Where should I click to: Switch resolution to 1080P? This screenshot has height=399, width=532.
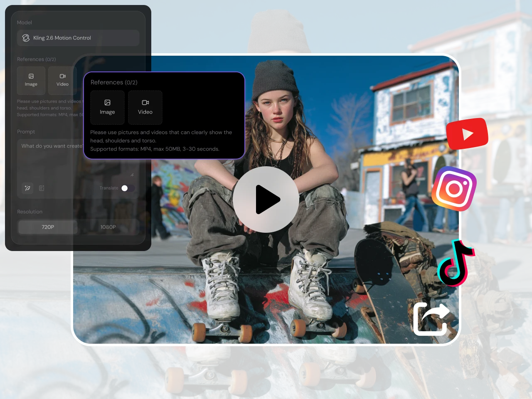tap(108, 227)
